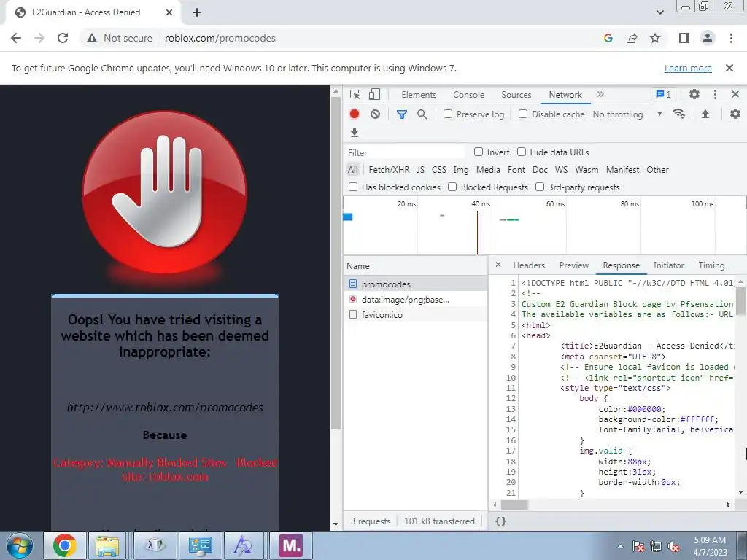
Task: Check the Invert filter checkbox
Action: point(479,152)
